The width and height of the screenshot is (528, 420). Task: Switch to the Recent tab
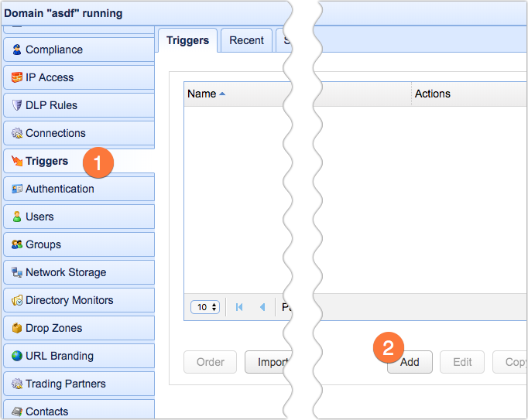click(x=246, y=40)
